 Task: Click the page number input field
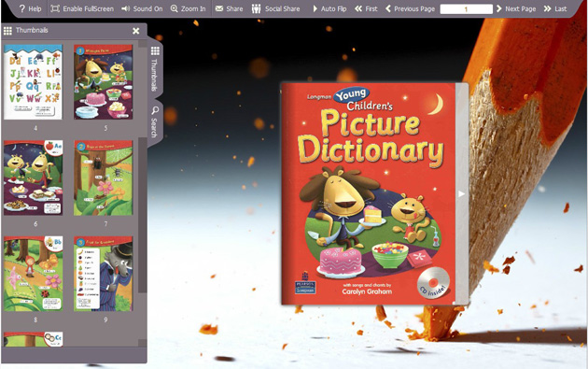(x=466, y=9)
